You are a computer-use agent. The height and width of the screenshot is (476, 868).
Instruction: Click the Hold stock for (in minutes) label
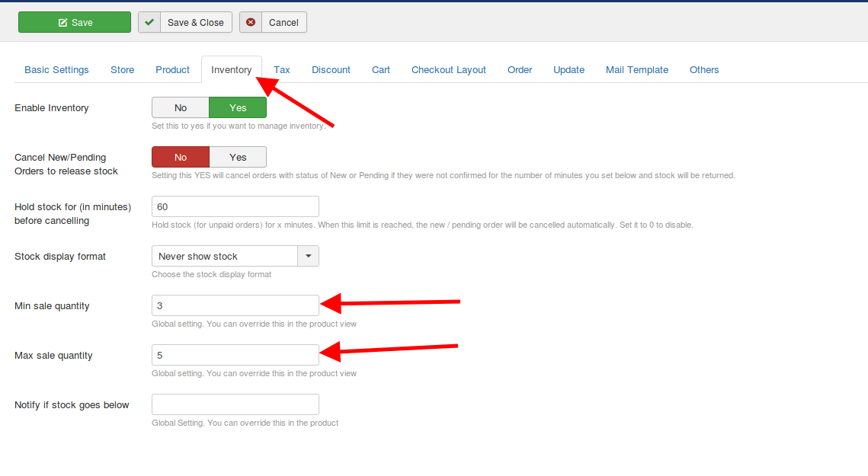(72, 214)
